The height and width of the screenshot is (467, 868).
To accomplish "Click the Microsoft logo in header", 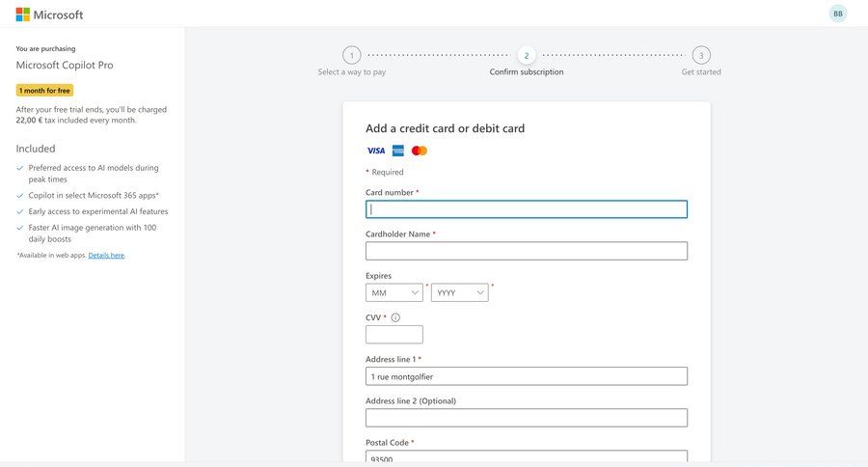I will 49,14.
